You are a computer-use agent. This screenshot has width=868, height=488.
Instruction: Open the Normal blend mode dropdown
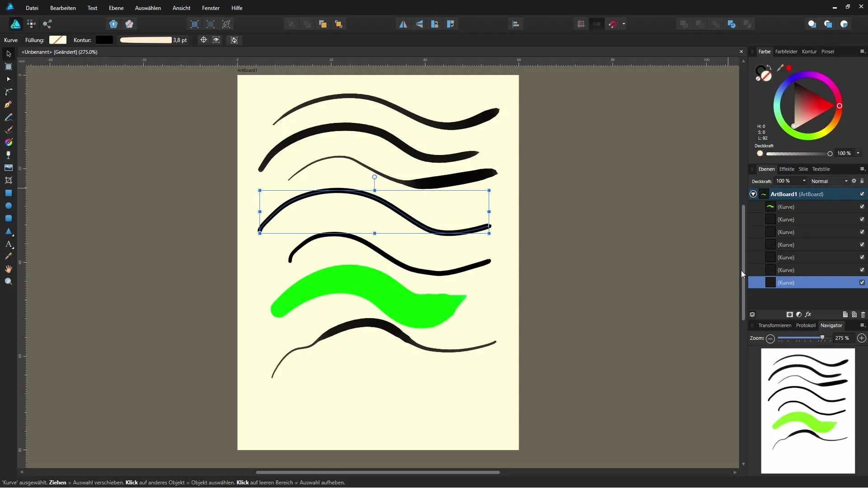(x=829, y=181)
